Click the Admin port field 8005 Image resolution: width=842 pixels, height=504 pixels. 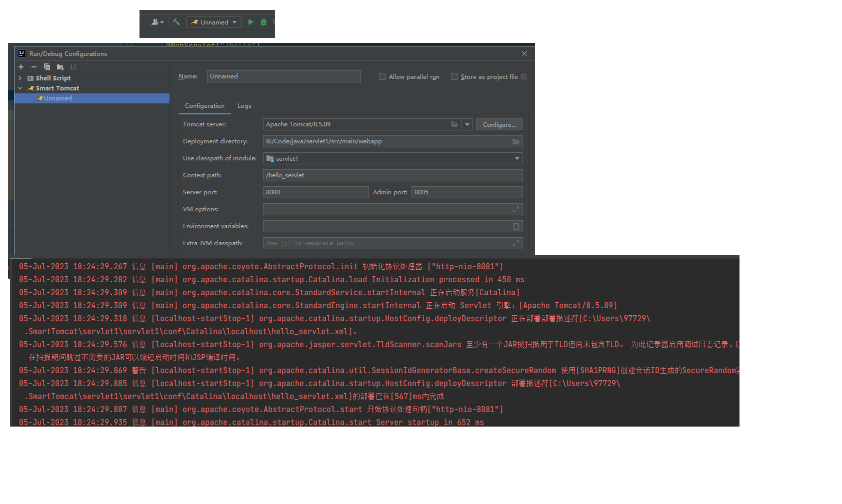466,192
